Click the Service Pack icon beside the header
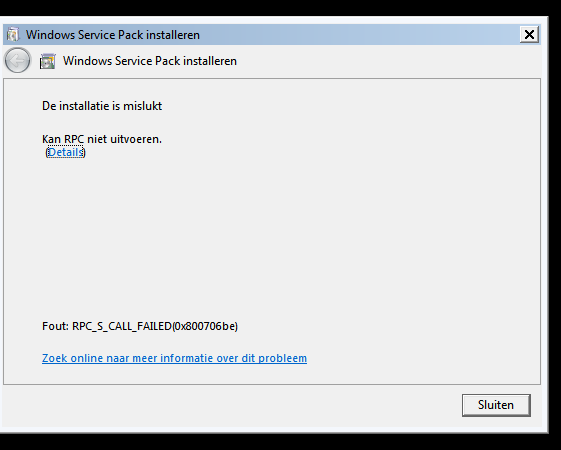Viewport: 561px width, 450px height. pos(48,61)
